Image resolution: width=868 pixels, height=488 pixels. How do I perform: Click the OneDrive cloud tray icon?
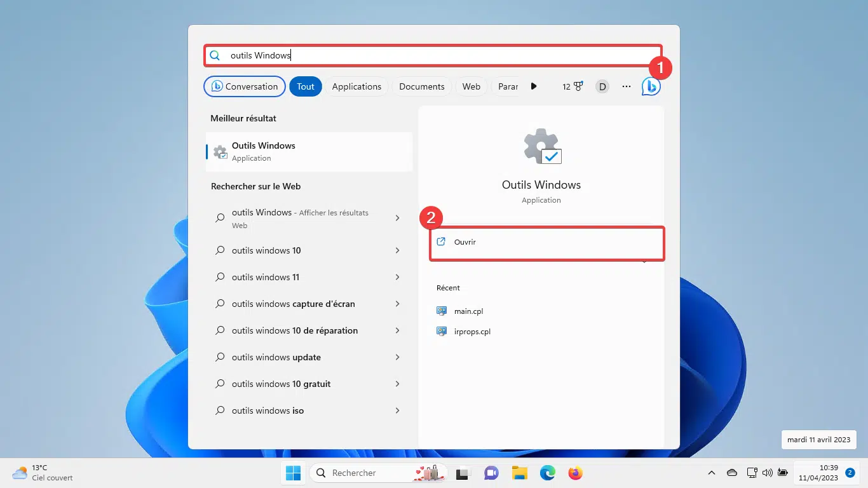pyautogui.click(x=732, y=473)
